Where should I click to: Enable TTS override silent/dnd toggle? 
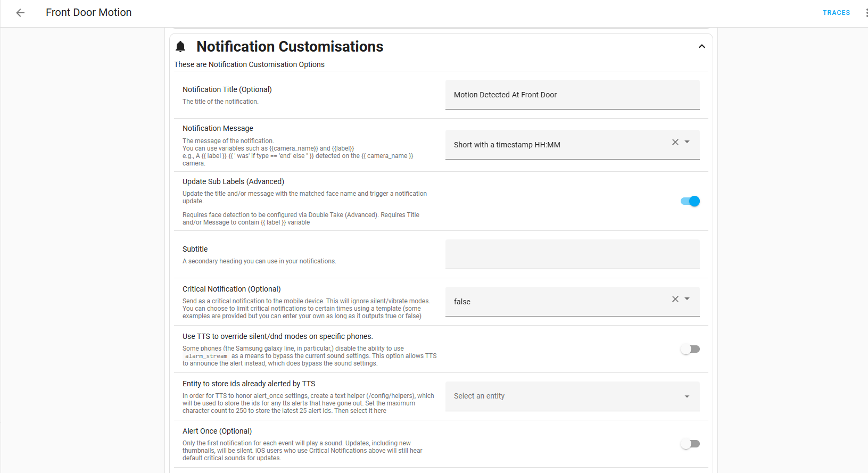[x=690, y=349]
